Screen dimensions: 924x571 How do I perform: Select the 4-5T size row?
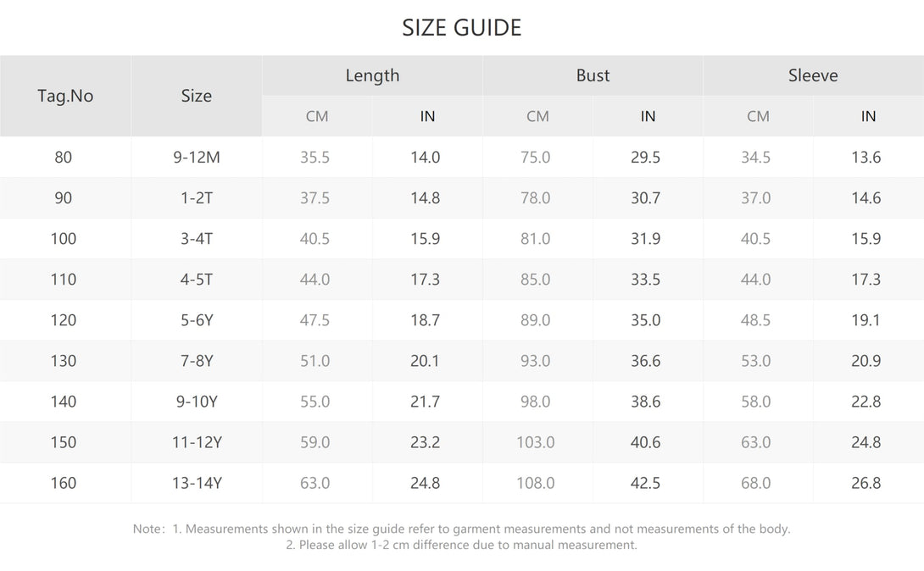coord(462,279)
